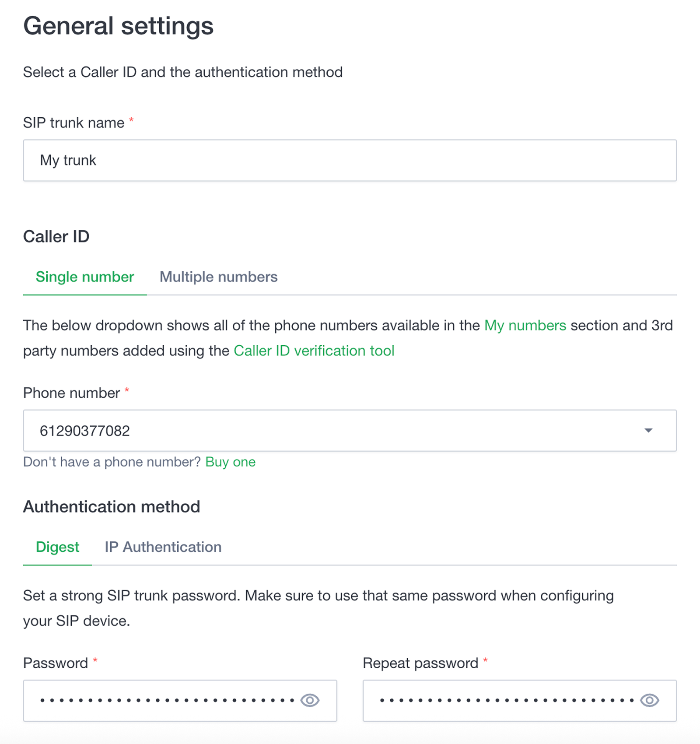700x744 pixels.
Task: Expand the Phone number dropdown arrow
Action: tap(648, 431)
